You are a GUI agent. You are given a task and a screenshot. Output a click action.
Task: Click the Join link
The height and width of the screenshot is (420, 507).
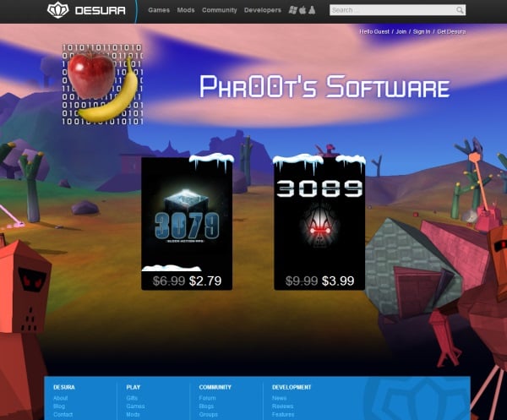[x=401, y=31]
